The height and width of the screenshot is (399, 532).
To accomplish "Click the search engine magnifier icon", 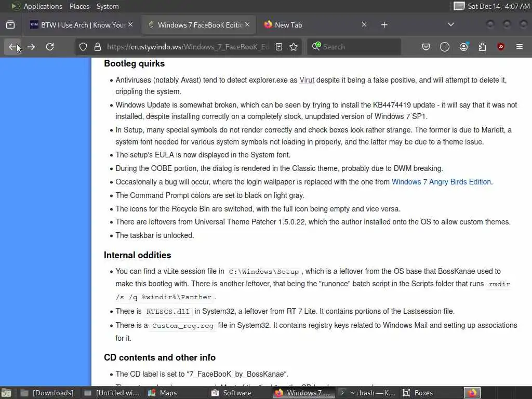I will [x=316, y=46].
